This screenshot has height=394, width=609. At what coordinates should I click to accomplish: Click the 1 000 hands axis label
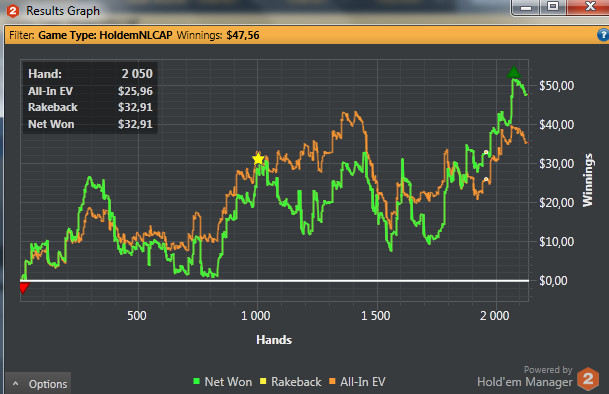[x=256, y=316]
